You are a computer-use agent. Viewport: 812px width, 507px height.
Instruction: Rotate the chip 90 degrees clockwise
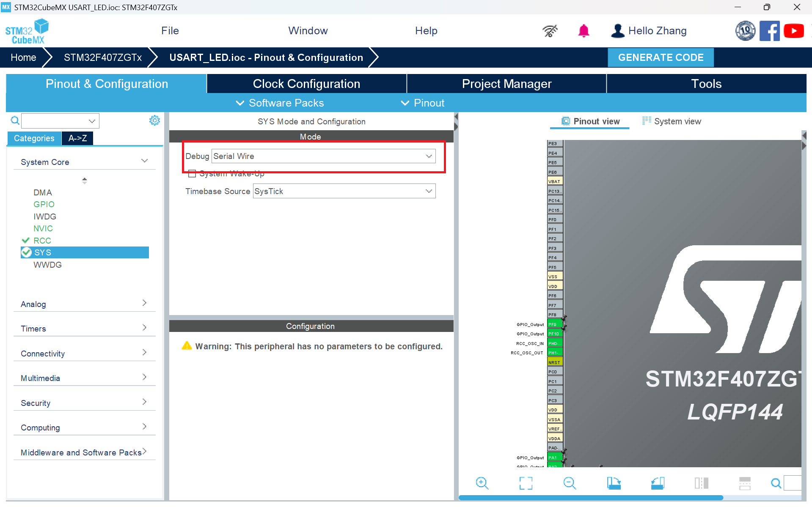coord(614,483)
